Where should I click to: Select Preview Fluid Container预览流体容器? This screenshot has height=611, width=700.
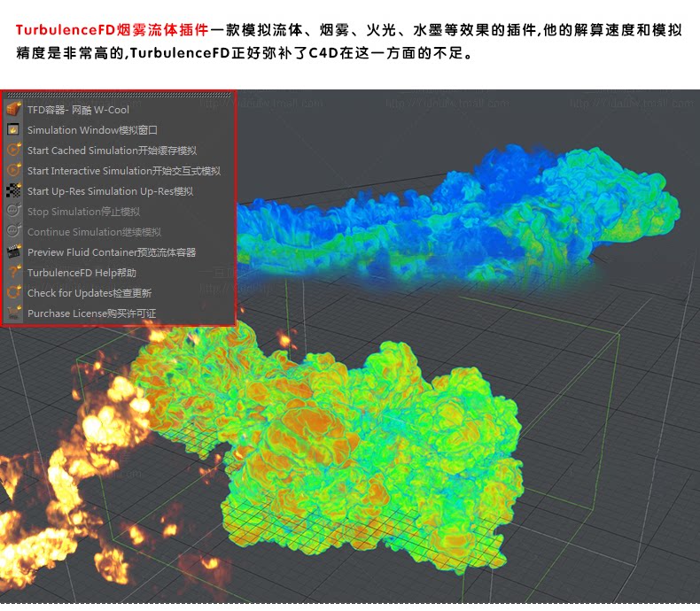pyautogui.click(x=112, y=252)
